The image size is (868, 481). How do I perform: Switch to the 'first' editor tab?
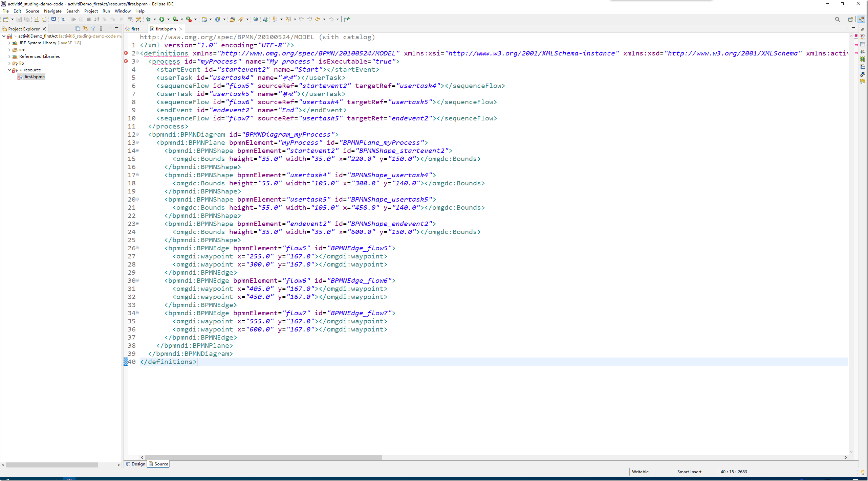pyautogui.click(x=135, y=29)
